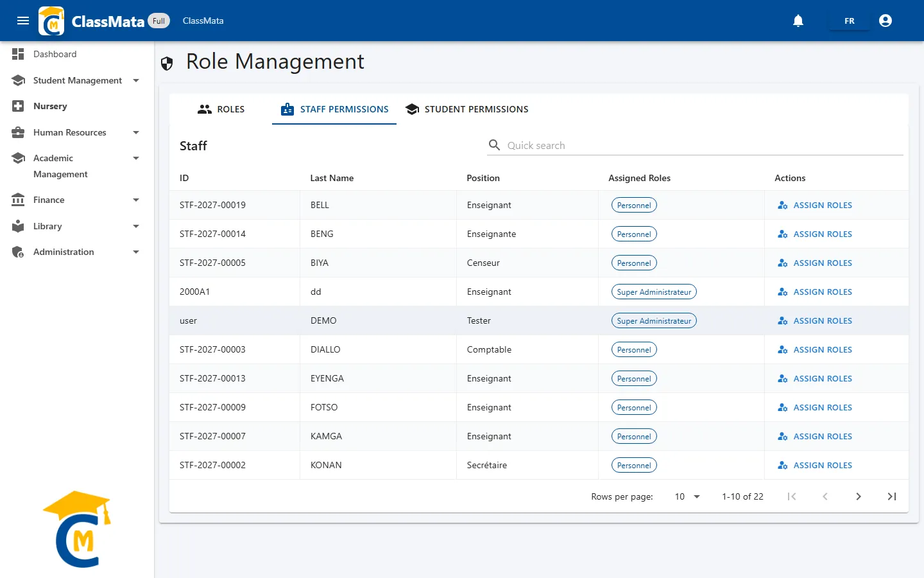Select the STF-2027-00003 ID cell

point(235,349)
